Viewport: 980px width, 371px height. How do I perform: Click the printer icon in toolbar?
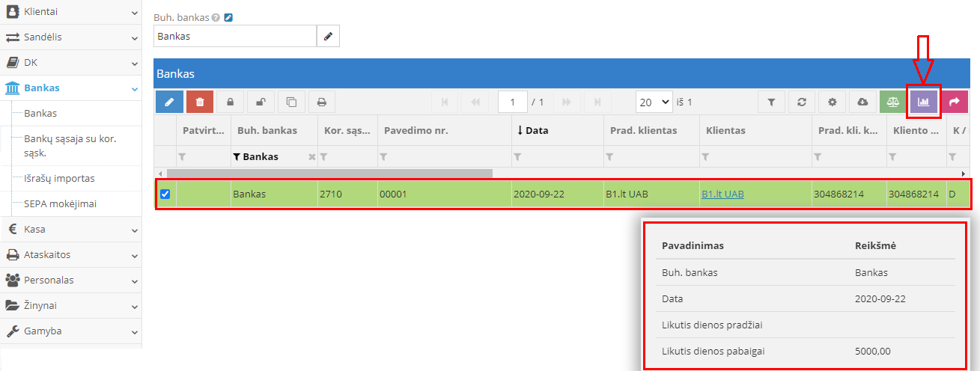(321, 102)
